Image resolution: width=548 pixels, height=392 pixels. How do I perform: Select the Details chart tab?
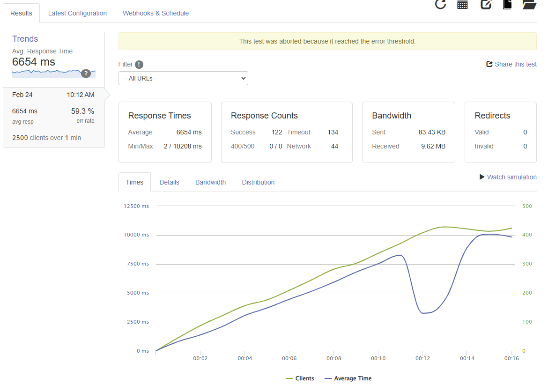coord(169,182)
